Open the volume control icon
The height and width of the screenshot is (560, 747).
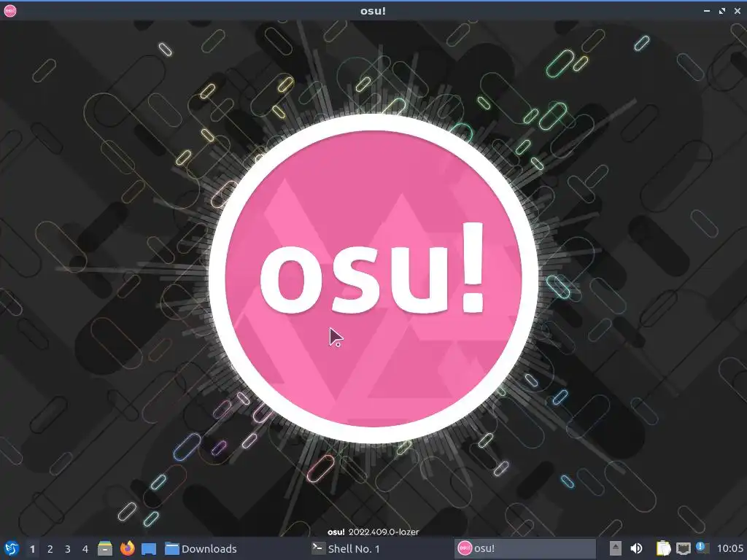(x=636, y=548)
